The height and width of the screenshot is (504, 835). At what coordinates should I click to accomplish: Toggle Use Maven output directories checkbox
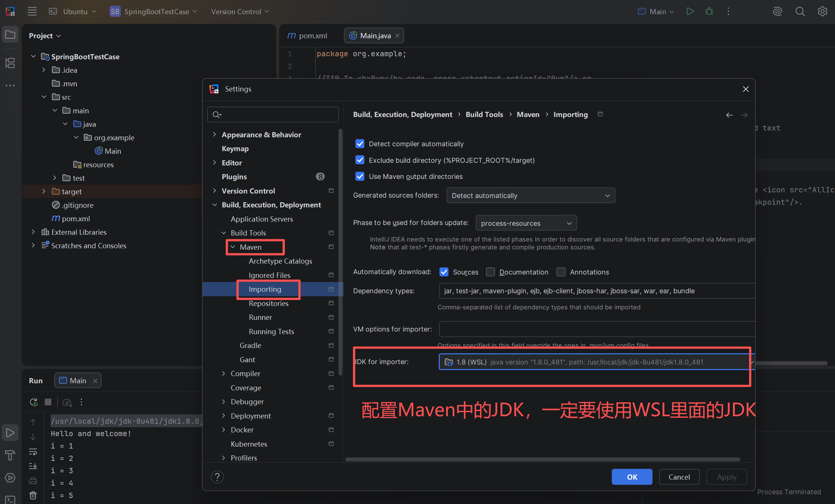coord(360,176)
